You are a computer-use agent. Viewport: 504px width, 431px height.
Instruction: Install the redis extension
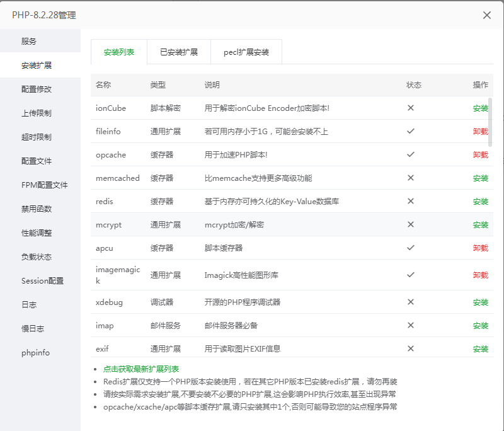pos(481,202)
